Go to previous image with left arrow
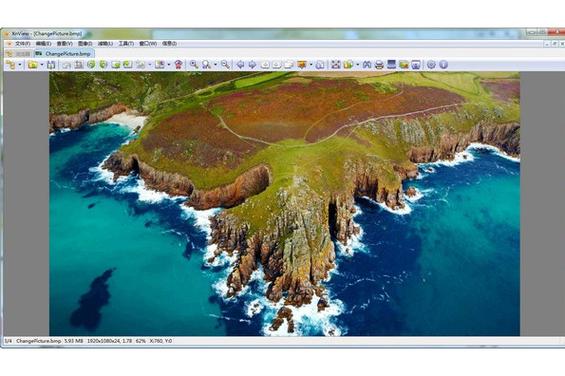 pyautogui.click(x=240, y=65)
